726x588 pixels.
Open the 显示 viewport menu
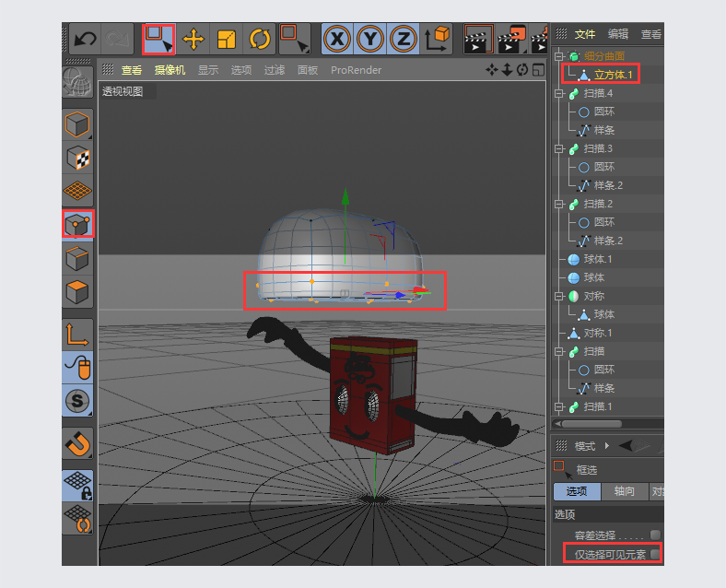(x=208, y=70)
